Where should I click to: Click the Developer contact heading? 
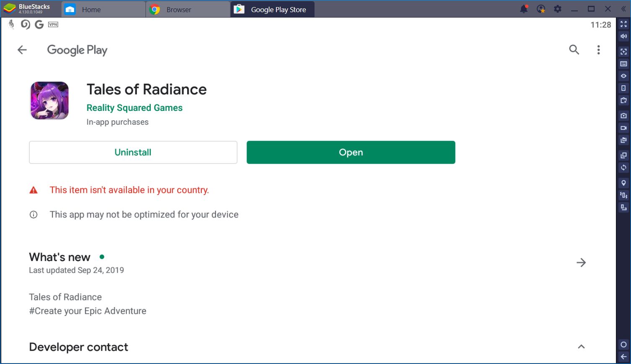[78, 347]
